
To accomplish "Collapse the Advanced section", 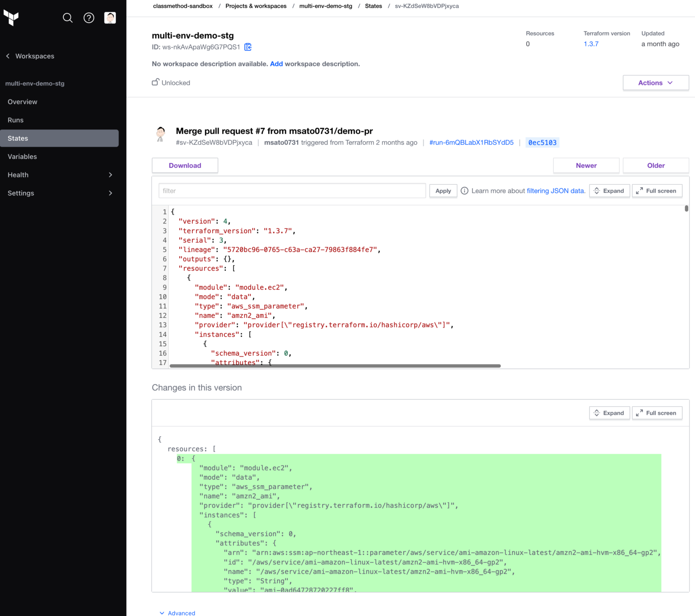I will tap(177, 612).
